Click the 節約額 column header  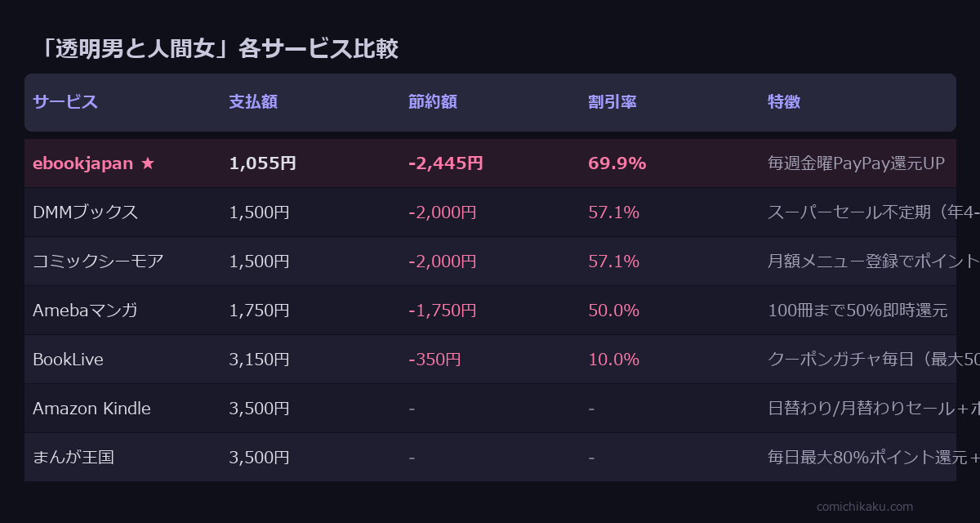(x=433, y=102)
